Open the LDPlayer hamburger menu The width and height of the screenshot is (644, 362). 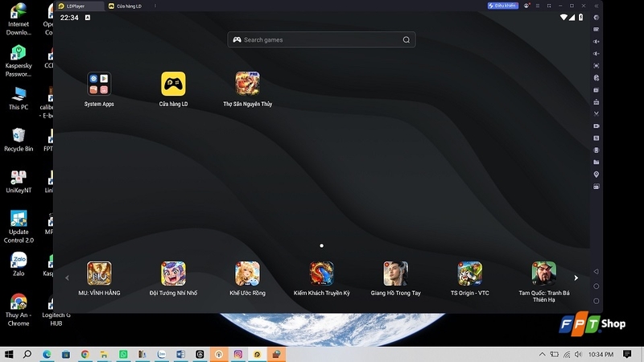pyautogui.click(x=538, y=6)
